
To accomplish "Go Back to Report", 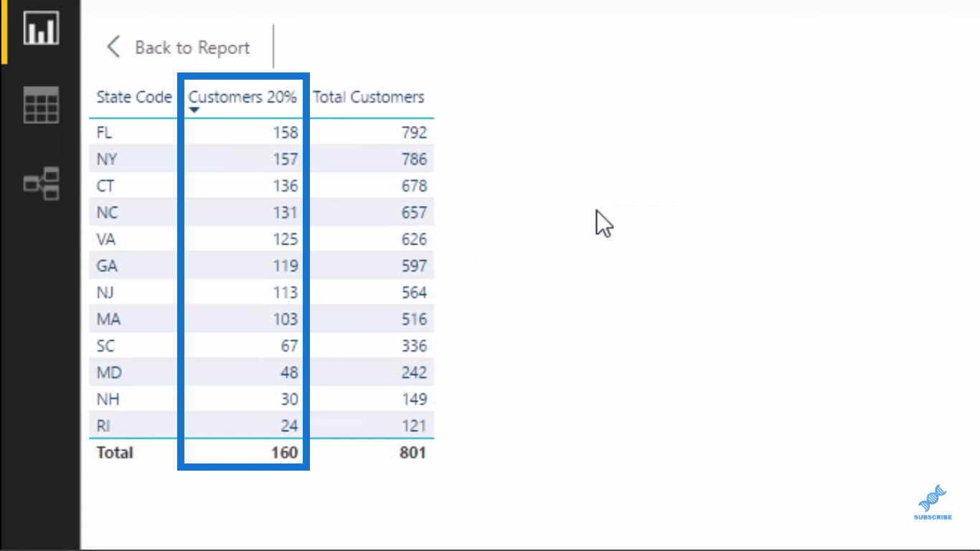I will click(192, 47).
